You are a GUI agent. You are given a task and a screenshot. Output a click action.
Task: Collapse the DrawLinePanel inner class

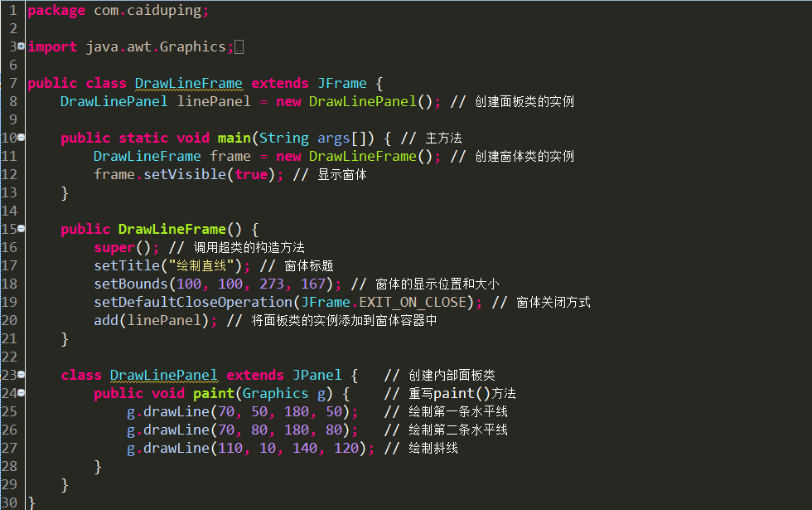coord(22,374)
